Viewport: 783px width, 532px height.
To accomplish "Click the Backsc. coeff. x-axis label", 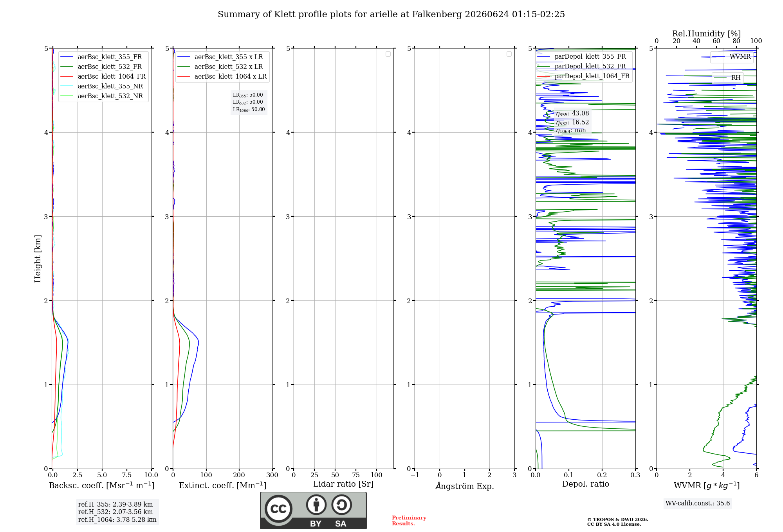I will 102,485.
